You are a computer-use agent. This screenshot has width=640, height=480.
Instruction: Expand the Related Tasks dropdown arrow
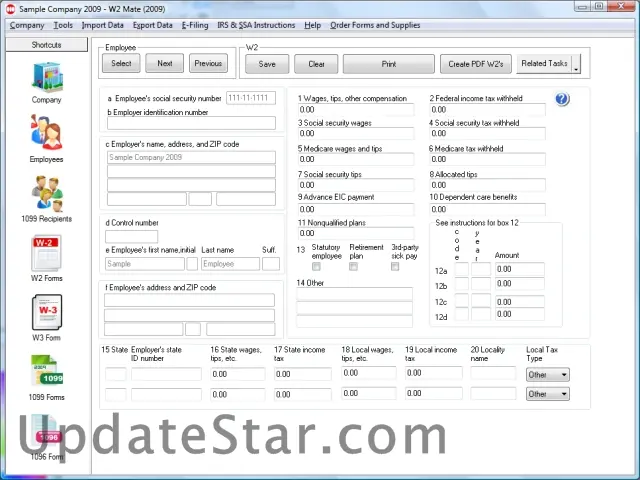click(576, 64)
